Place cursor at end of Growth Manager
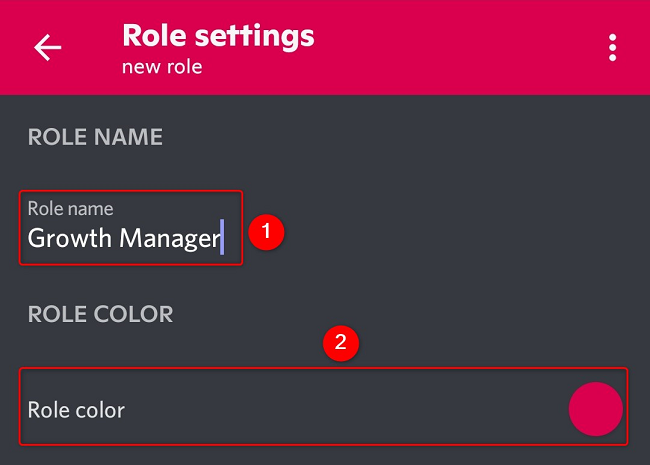Screen dimensions: 650x465 click(220, 239)
